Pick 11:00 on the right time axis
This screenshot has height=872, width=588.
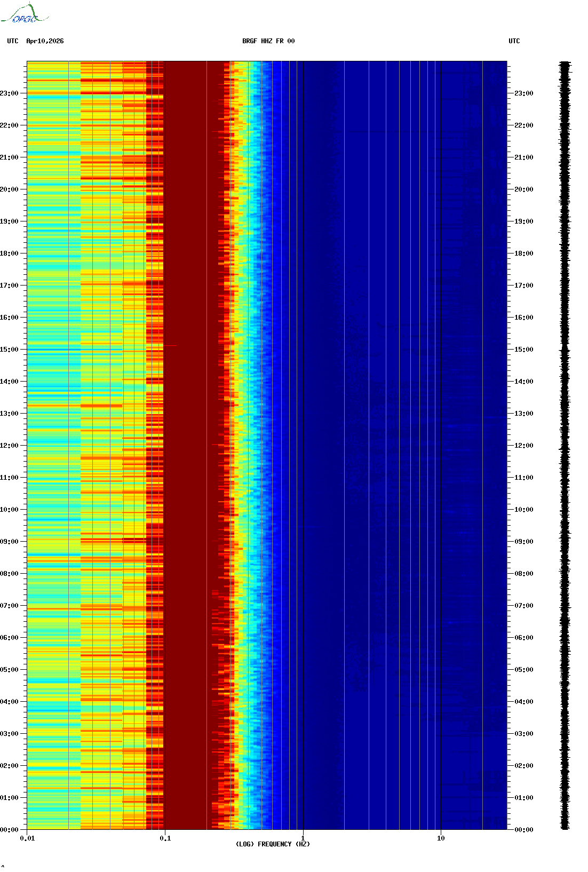click(524, 478)
